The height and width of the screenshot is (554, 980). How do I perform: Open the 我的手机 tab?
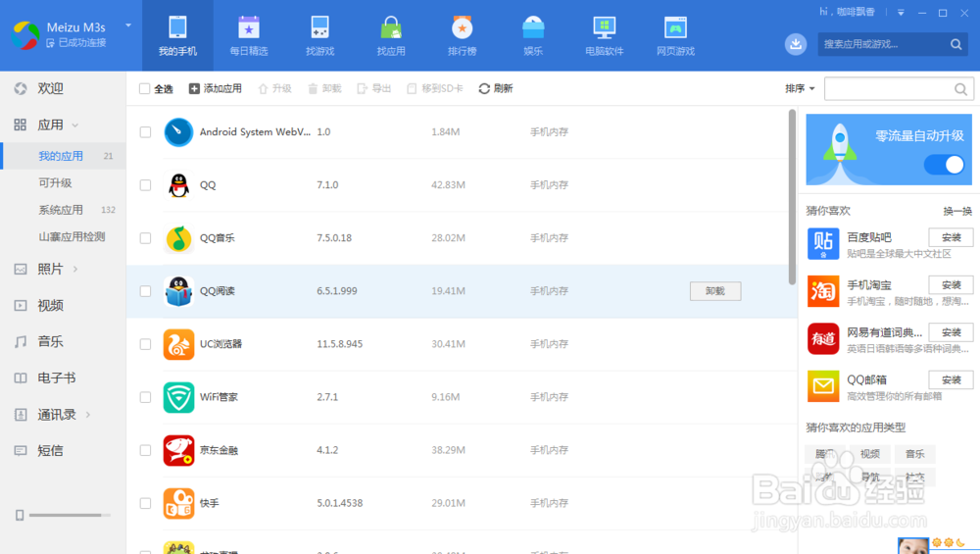tap(177, 35)
